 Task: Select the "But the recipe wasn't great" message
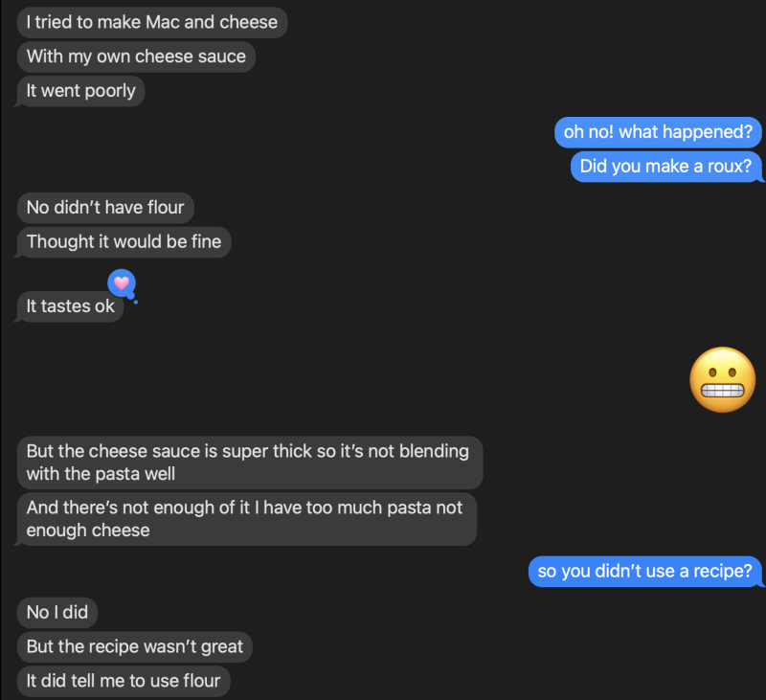135,646
